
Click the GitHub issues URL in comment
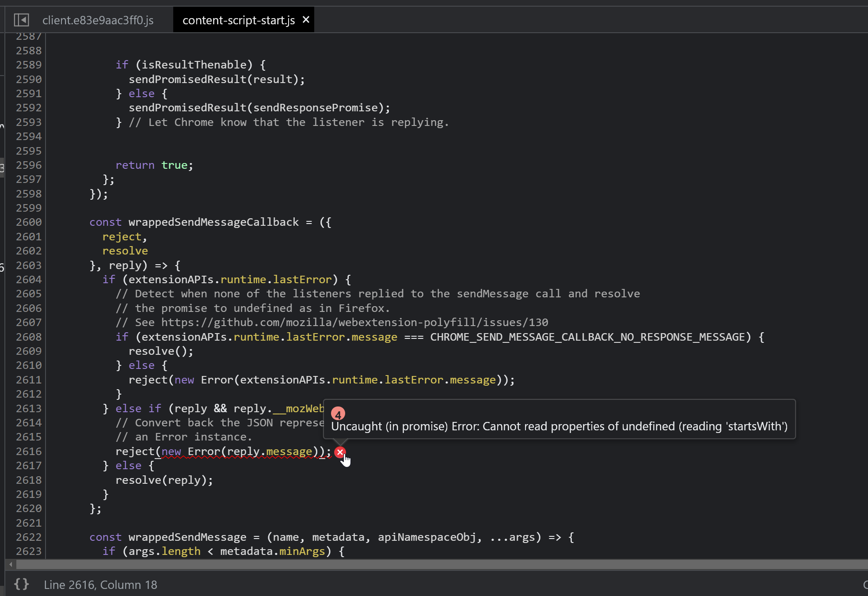(354, 323)
